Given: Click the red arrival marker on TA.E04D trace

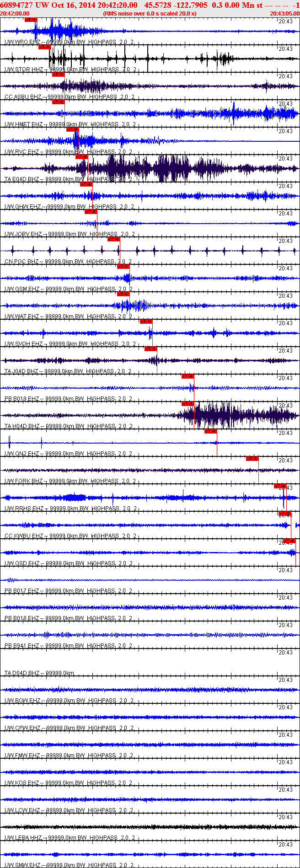Looking at the screenshot, I should (81, 157).
